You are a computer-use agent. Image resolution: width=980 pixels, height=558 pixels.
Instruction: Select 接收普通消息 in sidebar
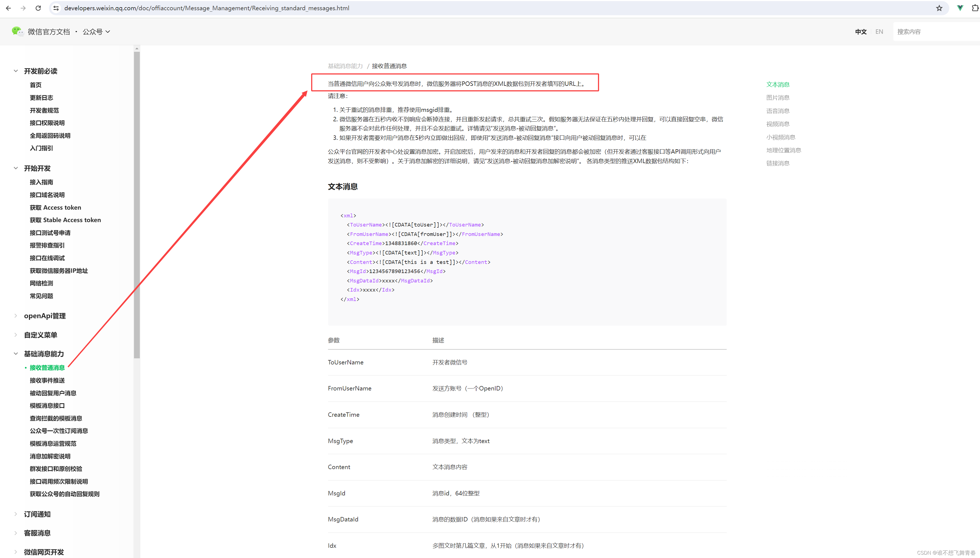point(47,368)
